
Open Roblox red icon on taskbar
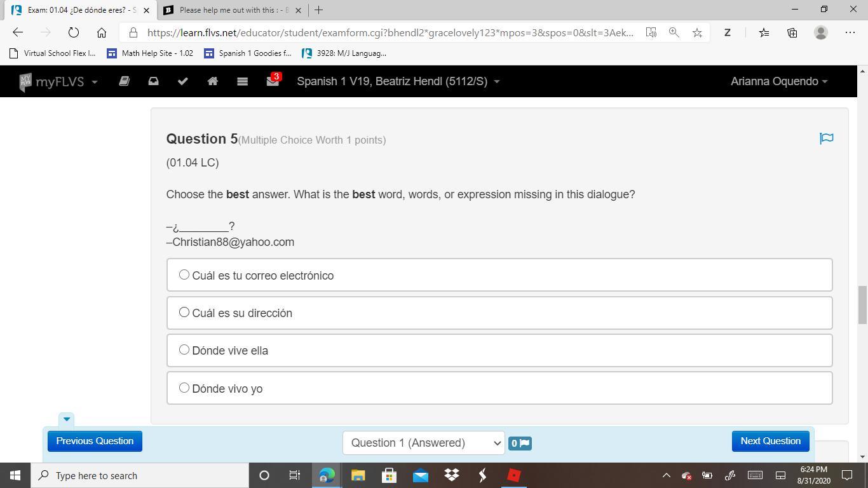click(514, 475)
